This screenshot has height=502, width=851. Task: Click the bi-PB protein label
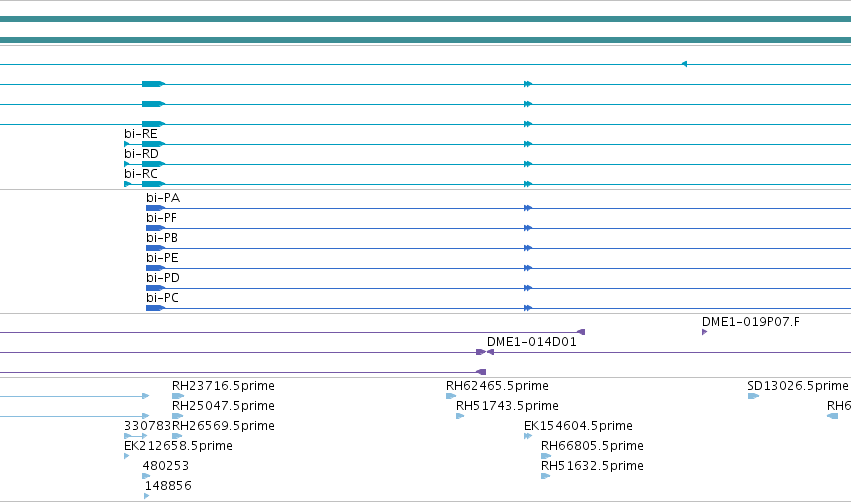click(162, 238)
